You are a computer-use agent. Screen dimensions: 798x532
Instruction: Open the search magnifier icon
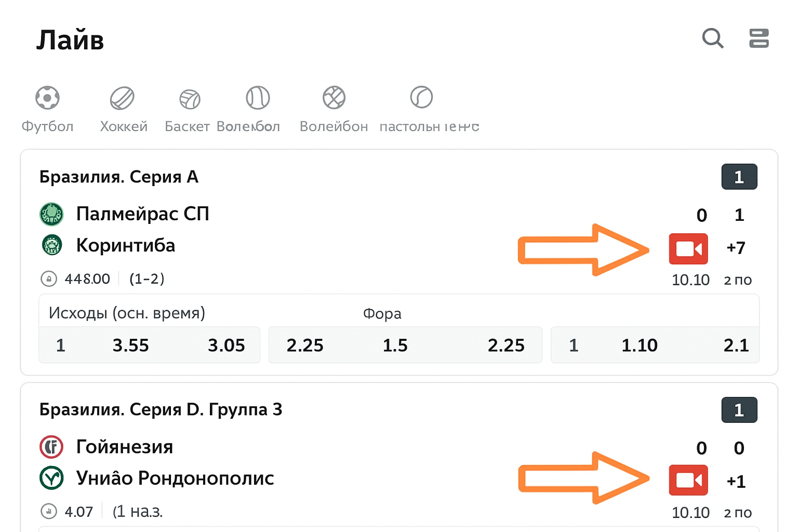tap(712, 38)
